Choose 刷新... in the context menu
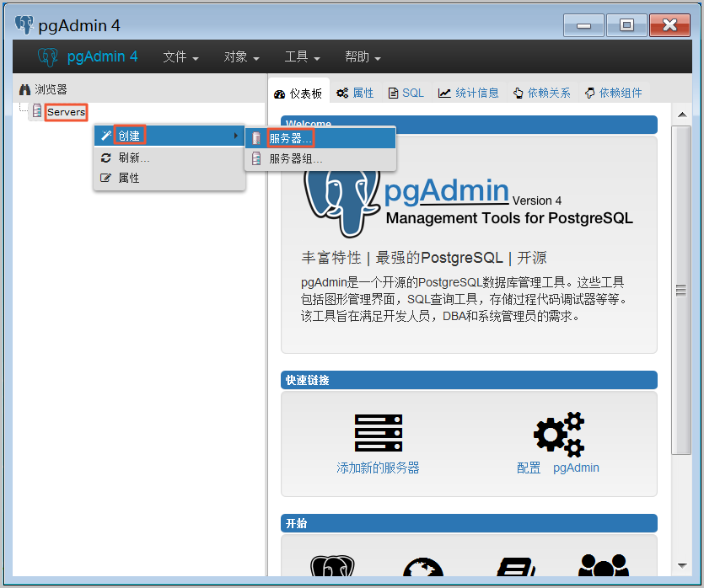This screenshot has width=704, height=588. pos(169,158)
